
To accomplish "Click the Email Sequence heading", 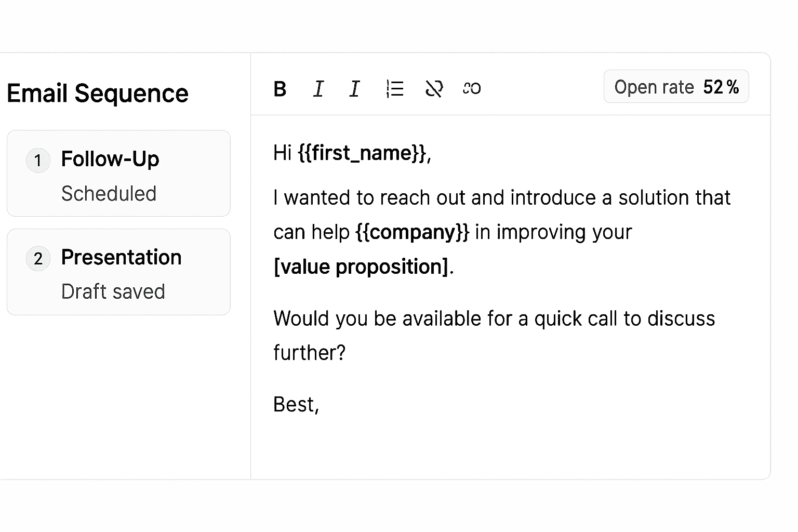I will [x=98, y=94].
